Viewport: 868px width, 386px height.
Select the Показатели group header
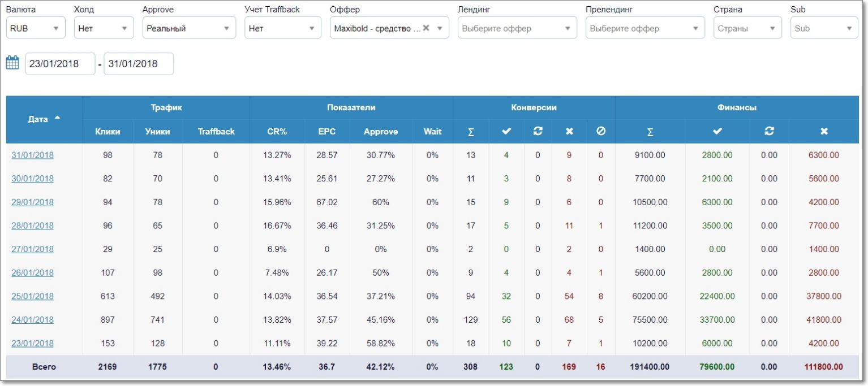[351, 107]
